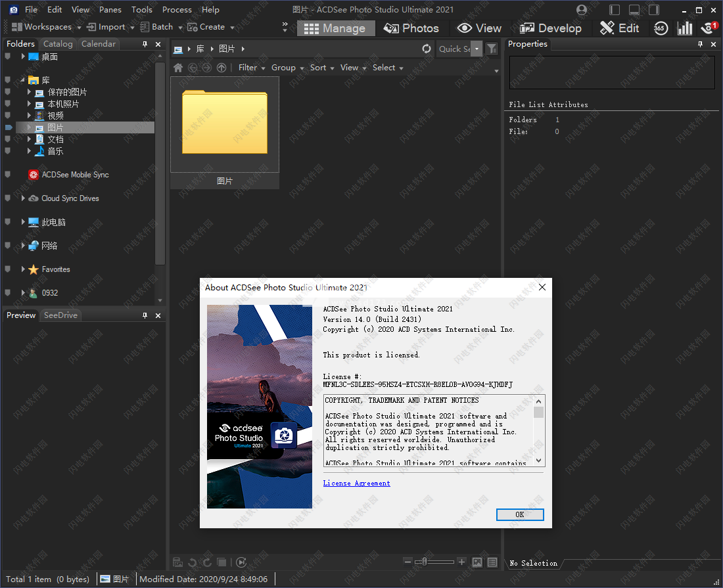
Task: Open the Tools menu
Action: pyautogui.click(x=141, y=10)
